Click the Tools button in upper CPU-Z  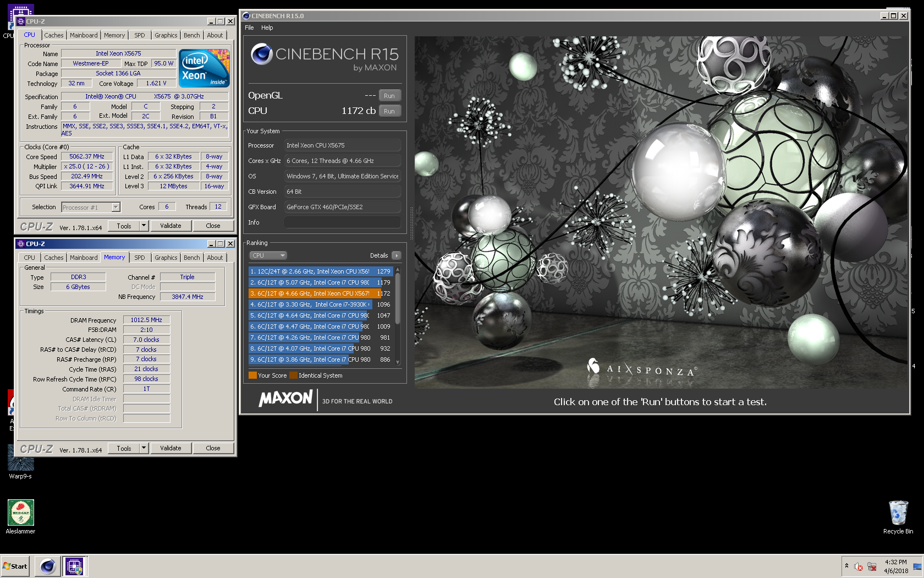[124, 226]
